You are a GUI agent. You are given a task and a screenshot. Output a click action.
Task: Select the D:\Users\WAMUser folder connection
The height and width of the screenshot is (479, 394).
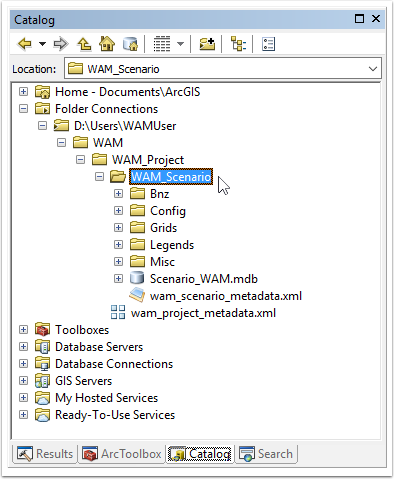coord(125,126)
